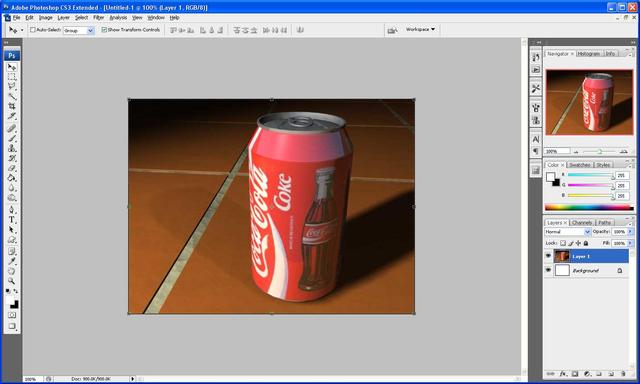
Task: Select the Rectangular Marquee tool
Action: pyautogui.click(x=12, y=77)
